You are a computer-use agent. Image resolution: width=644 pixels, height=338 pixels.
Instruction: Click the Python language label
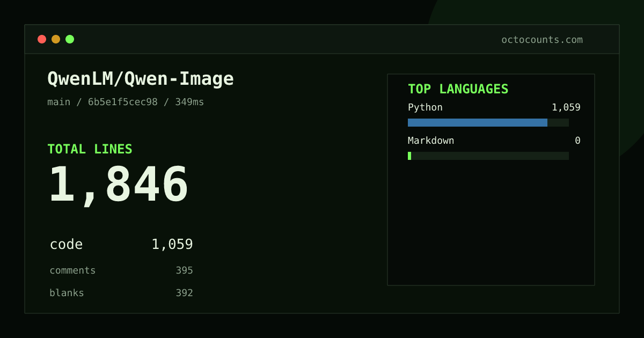click(x=425, y=107)
